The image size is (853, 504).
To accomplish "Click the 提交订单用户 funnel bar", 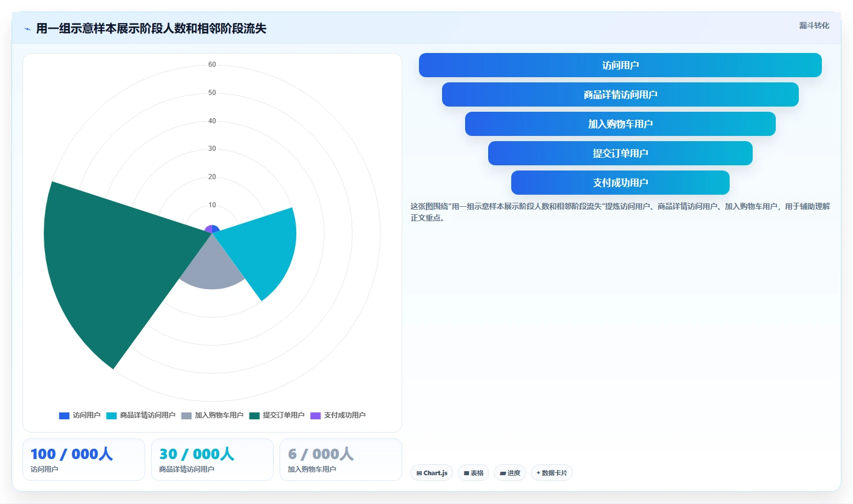I will point(620,153).
